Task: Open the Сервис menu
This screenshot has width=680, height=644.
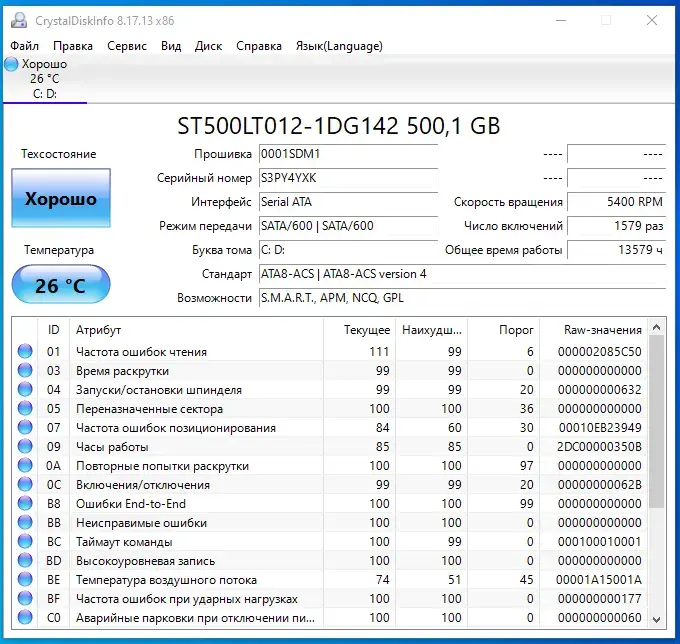Action: point(127,46)
